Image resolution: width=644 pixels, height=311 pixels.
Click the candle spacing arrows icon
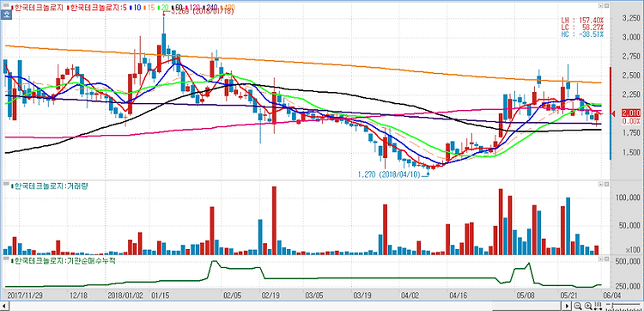[598, 306]
